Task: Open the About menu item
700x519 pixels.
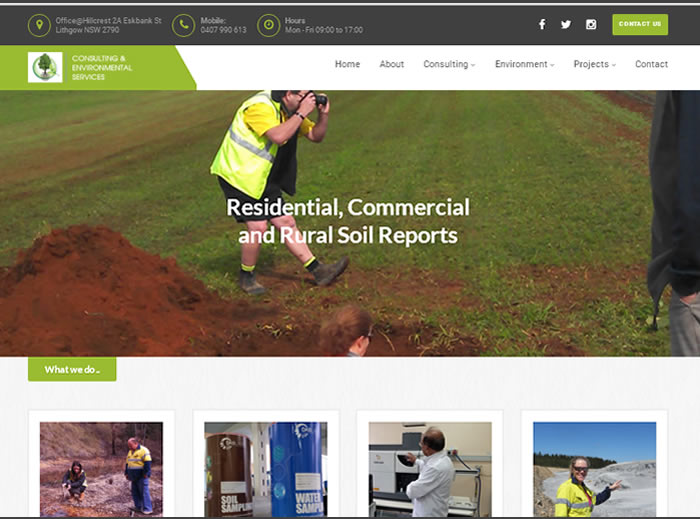Action: [x=392, y=64]
